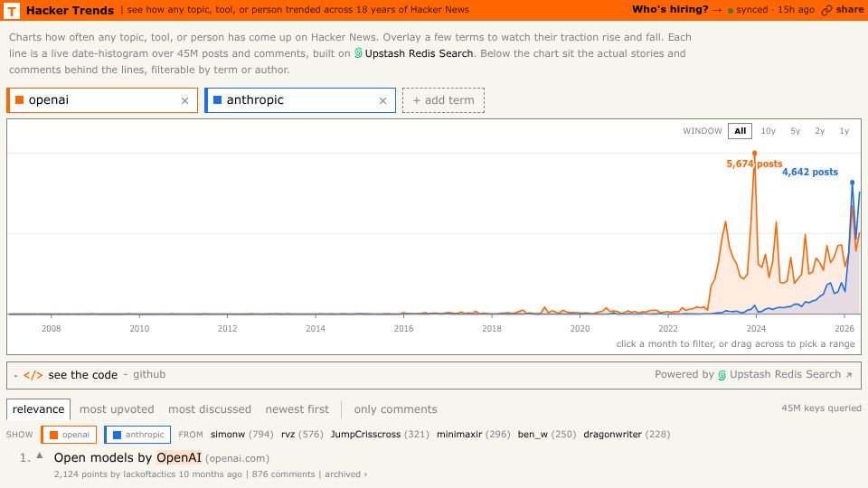Click the anthropic term input field

(299, 100)
